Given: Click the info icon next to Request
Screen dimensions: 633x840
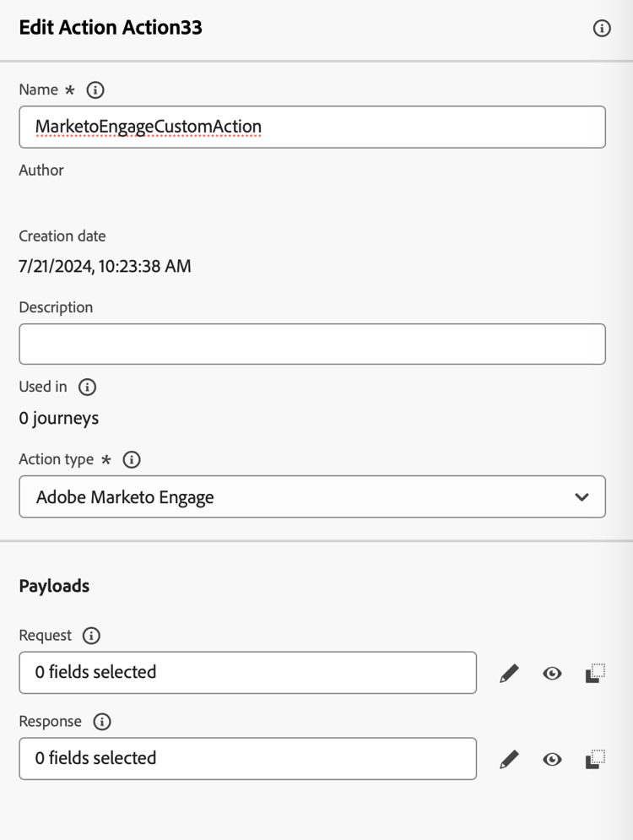Looking at the screenshot, I should pyautogui.click(x=91, y=636).
